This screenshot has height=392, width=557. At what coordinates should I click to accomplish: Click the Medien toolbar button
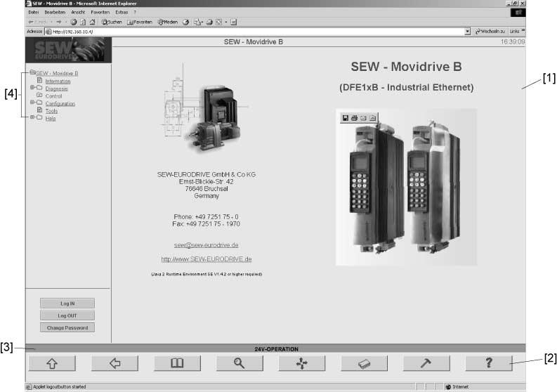point(168,22)
